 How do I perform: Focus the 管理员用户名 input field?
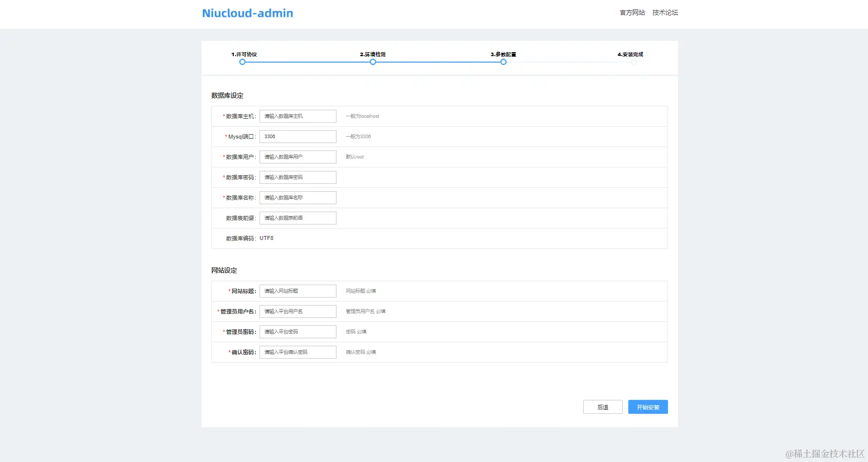click(x=298, y=311)
